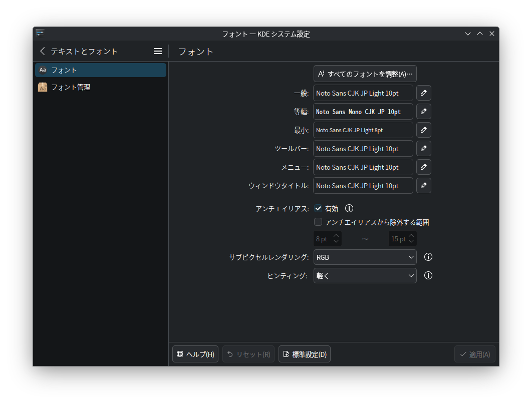Open the サブピクセルレンダリング RGB dropdown

coord(365,257)
